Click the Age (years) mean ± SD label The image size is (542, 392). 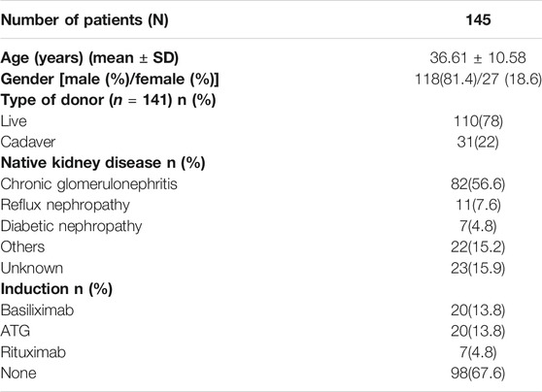pyautogui.click(x=89, y=58)
